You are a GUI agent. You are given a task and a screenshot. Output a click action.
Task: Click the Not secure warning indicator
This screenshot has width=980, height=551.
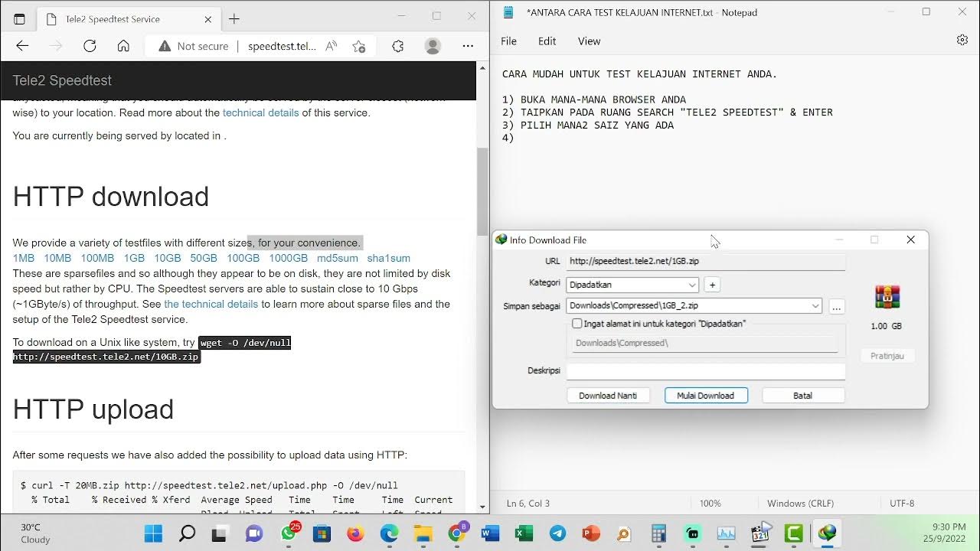point(194,46)
